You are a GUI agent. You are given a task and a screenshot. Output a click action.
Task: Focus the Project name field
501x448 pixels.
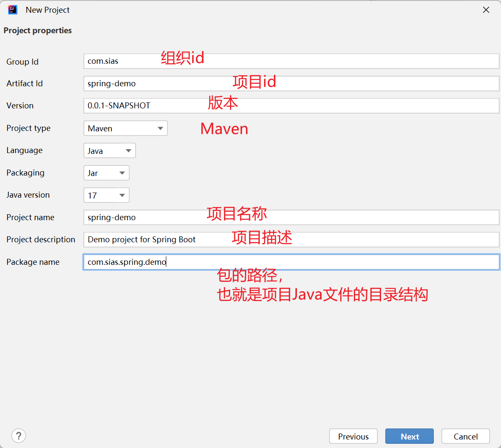click(x=291, y=217)
